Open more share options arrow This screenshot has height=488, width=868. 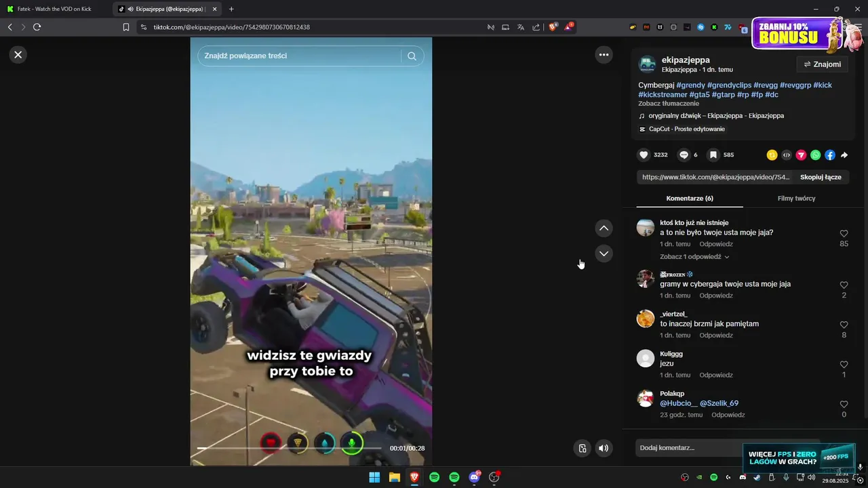coord(844,155)
